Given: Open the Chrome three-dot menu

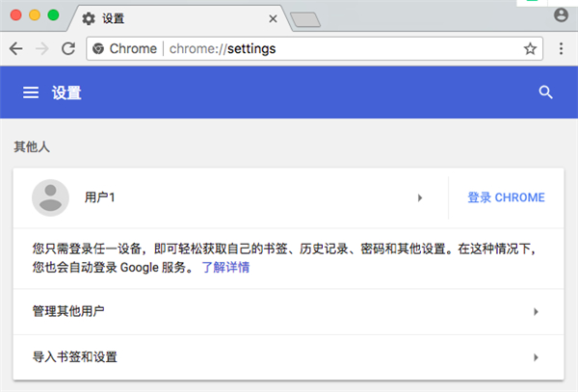Looking at the screenshot, I should coord(562,48).
